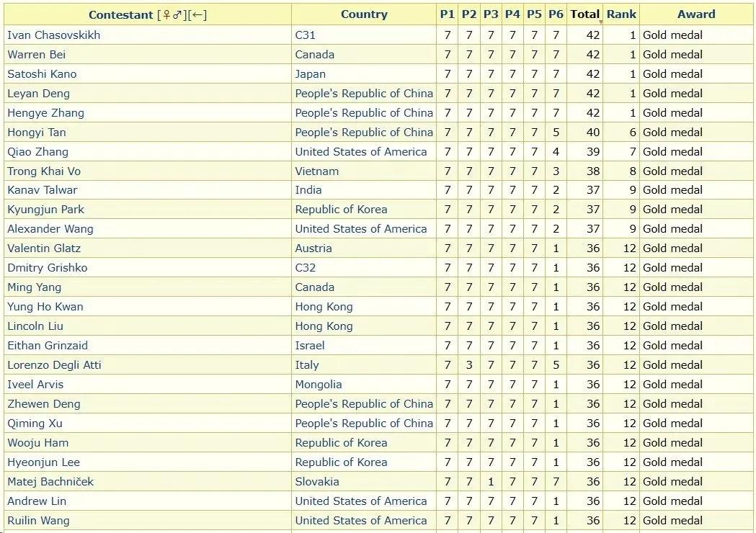
Task: Open Israel country link
Action: pyautogui.click(x=310, y=346)
